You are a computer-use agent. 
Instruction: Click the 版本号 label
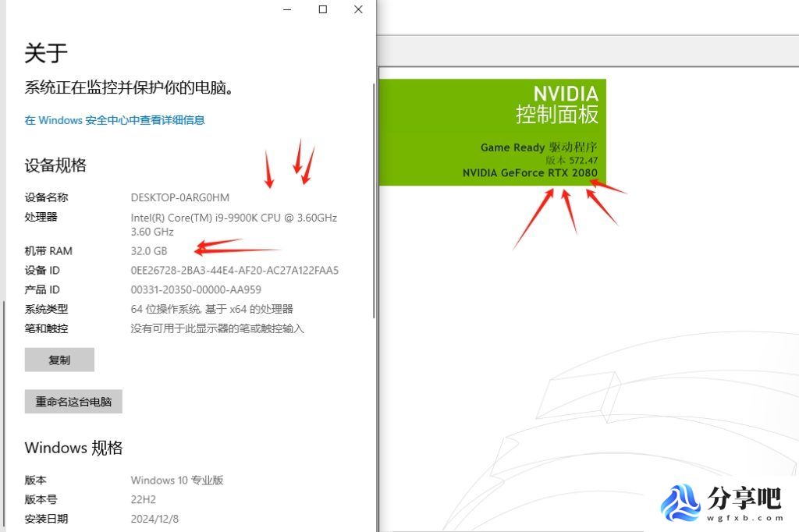click(41, 499)
